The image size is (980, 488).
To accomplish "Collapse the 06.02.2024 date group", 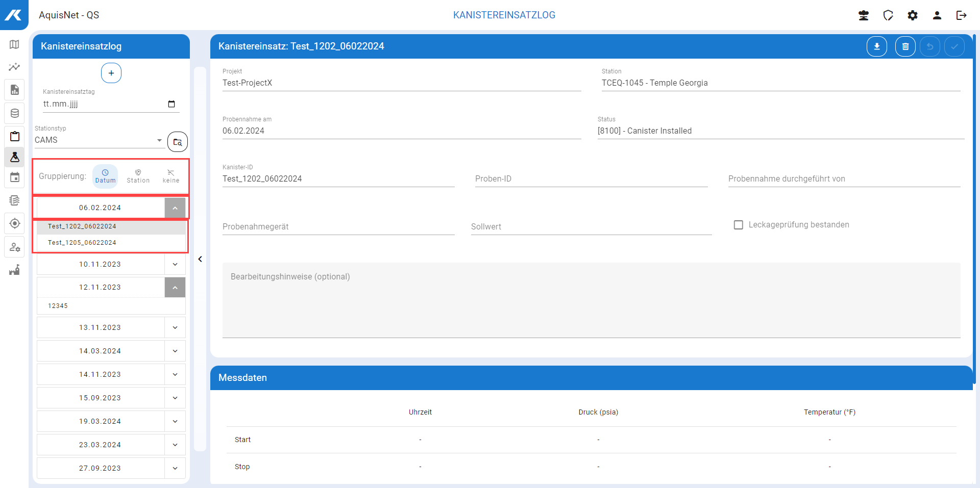I will [175, 208].
